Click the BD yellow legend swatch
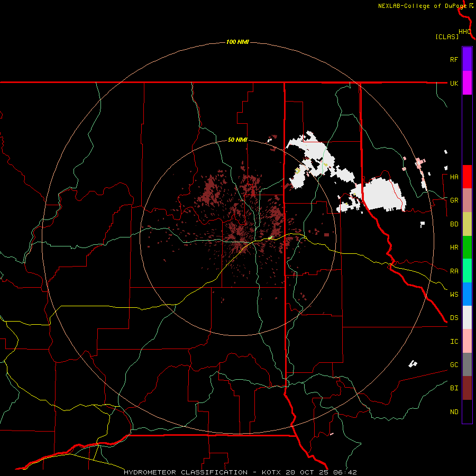Screen dimensions: 476x476 pos(467,224)
